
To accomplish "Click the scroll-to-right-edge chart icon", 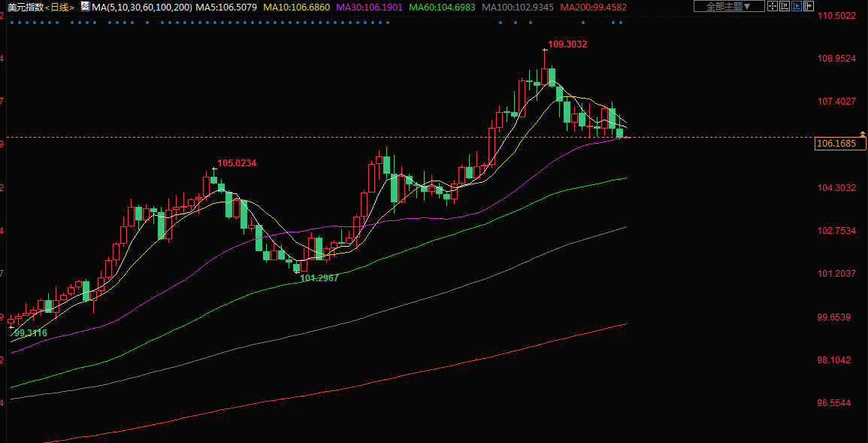I will point(809,6).
